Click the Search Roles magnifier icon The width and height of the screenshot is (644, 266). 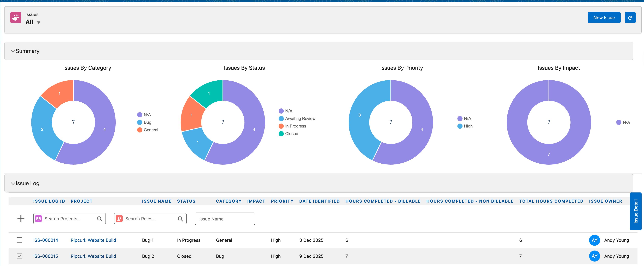(180, 219)
